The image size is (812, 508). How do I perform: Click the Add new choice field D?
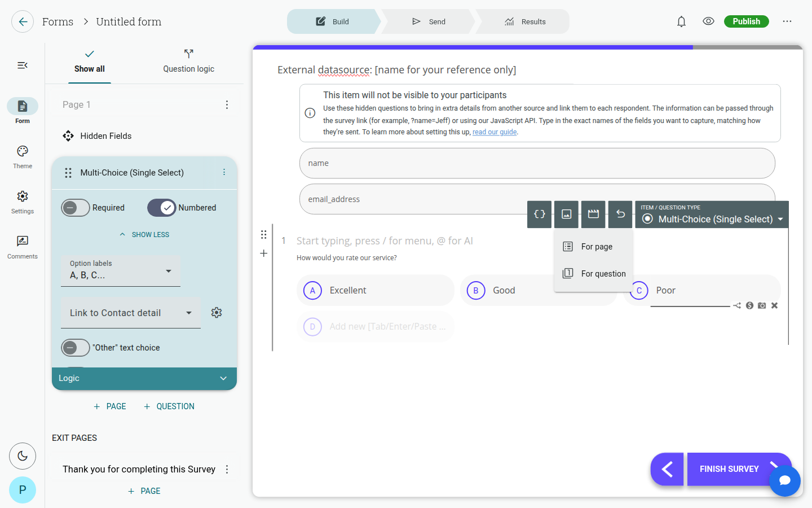coord(376,327)
